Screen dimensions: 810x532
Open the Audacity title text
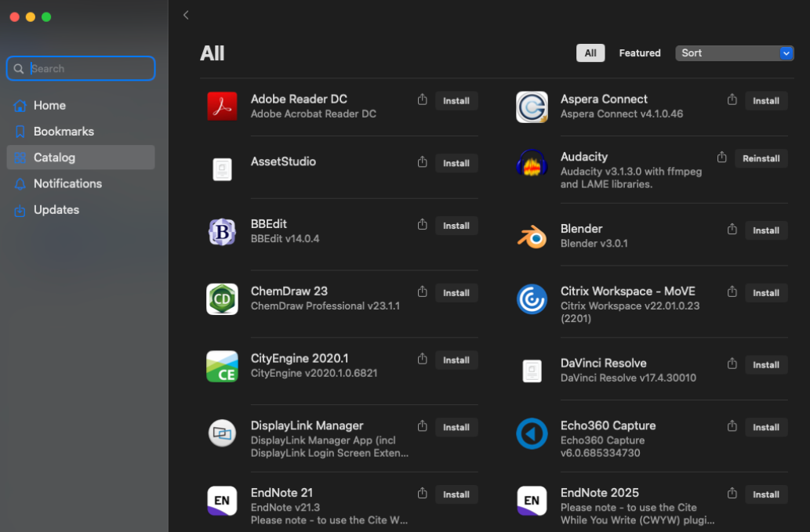click(583, 157)
